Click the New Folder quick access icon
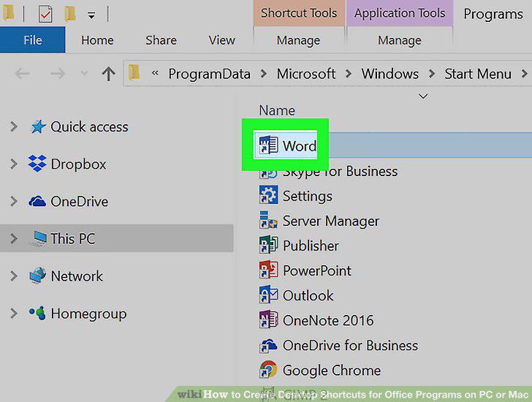The height and width of the screenshot is (402, 532). 70,14
